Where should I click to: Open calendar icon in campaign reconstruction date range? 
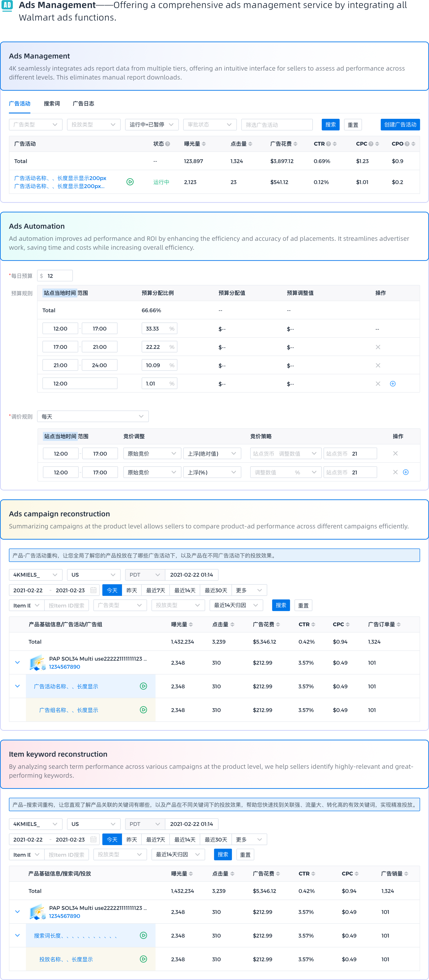pyautogui.click(x=93, y=590)
